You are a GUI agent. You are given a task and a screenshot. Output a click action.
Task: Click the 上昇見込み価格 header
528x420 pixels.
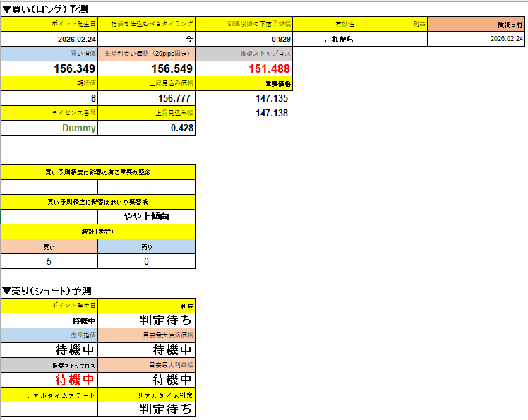[147, 83]
